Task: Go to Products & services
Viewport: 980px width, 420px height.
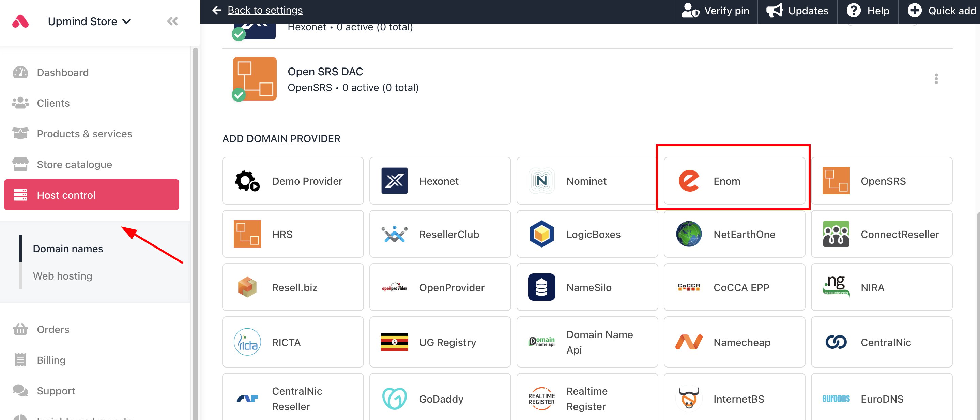Action: click(91, 134)
